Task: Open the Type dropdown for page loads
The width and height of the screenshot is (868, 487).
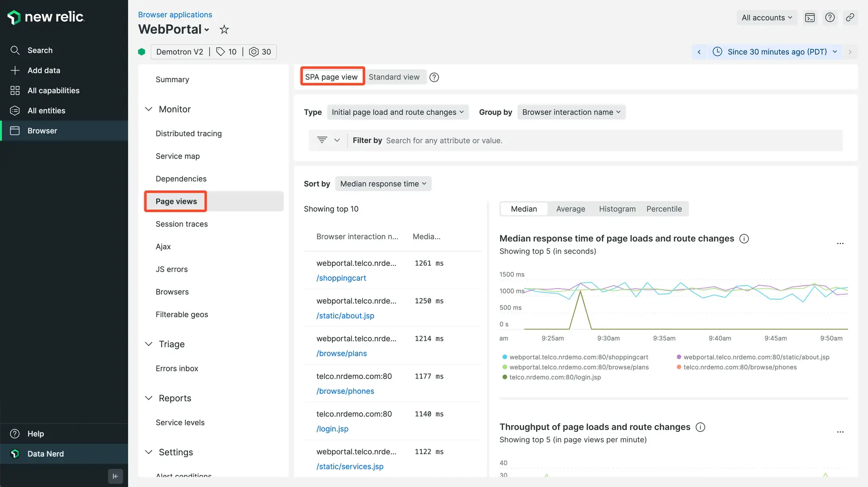Action: coord(397,112)
